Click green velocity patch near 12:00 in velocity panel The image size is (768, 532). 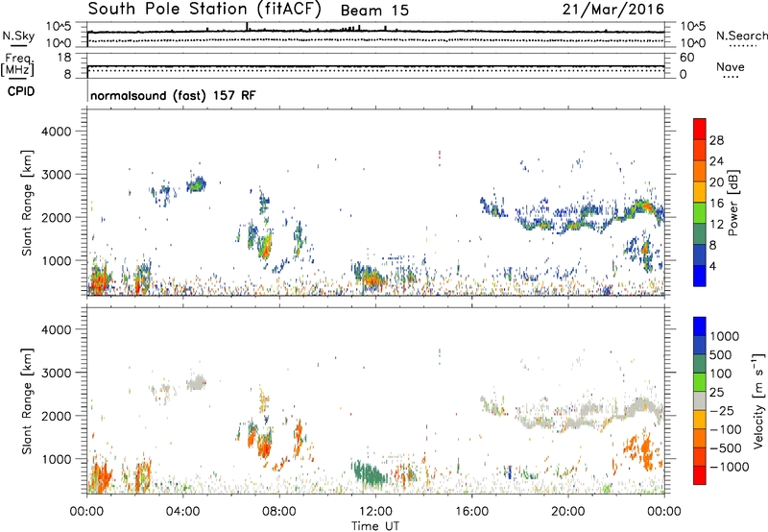coord(371,473)
